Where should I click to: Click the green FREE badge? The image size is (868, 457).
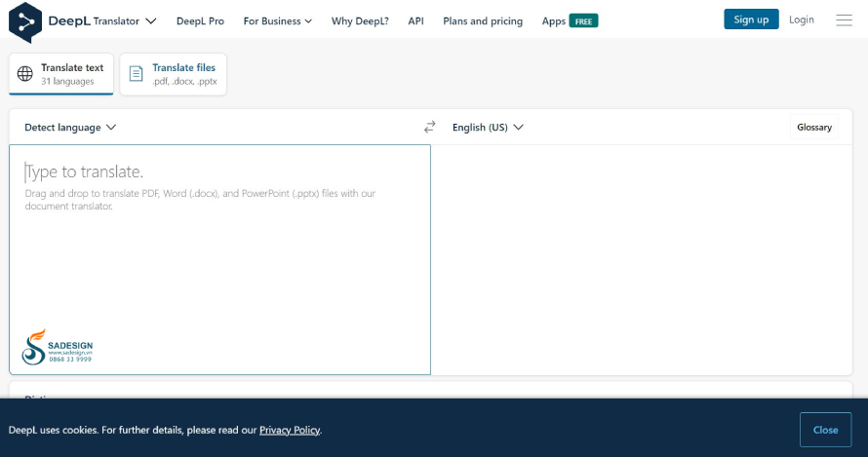583,21
